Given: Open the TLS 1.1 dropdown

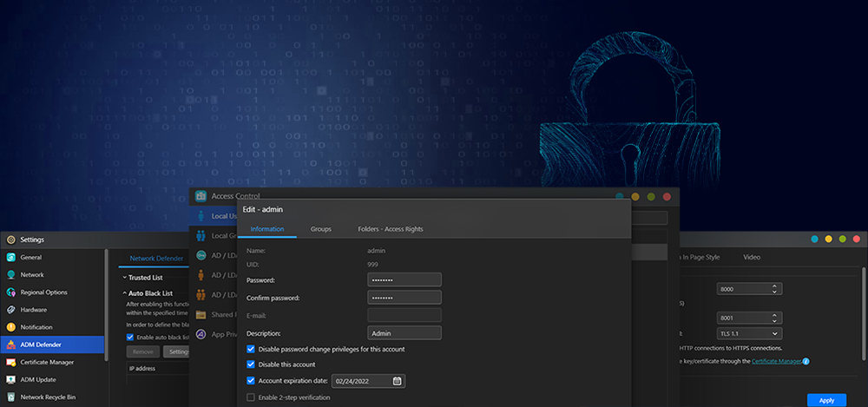Looking at the screenshot, I should pos(750,333).
